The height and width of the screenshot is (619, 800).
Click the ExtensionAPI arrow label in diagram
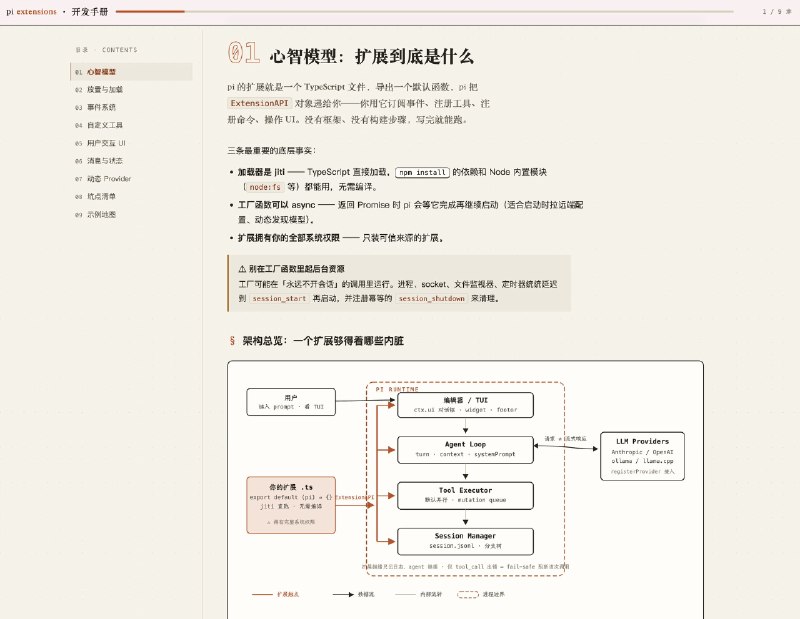tap(355, 497)
